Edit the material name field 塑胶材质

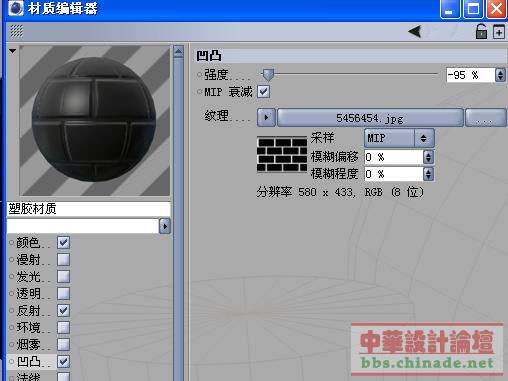[x=89, y=209]
